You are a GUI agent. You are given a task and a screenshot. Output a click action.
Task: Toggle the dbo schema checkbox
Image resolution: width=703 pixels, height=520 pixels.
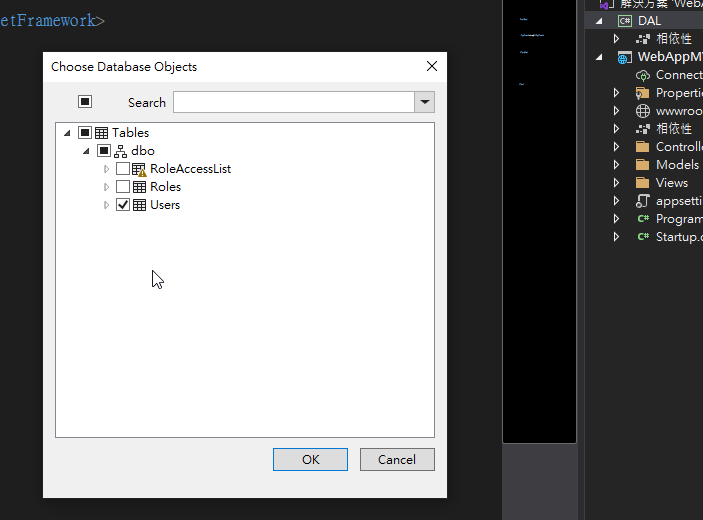pyautogui.click(x=104, y=151)
